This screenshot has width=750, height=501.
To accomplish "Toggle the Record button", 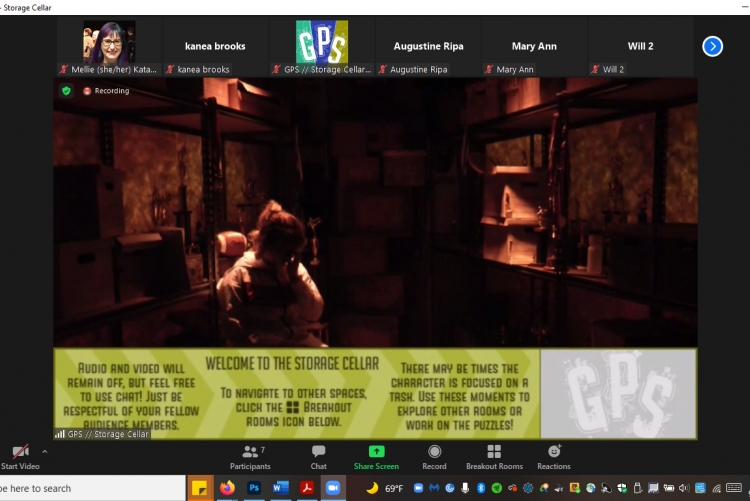I will pyautogui.click(x=434, y=452).
